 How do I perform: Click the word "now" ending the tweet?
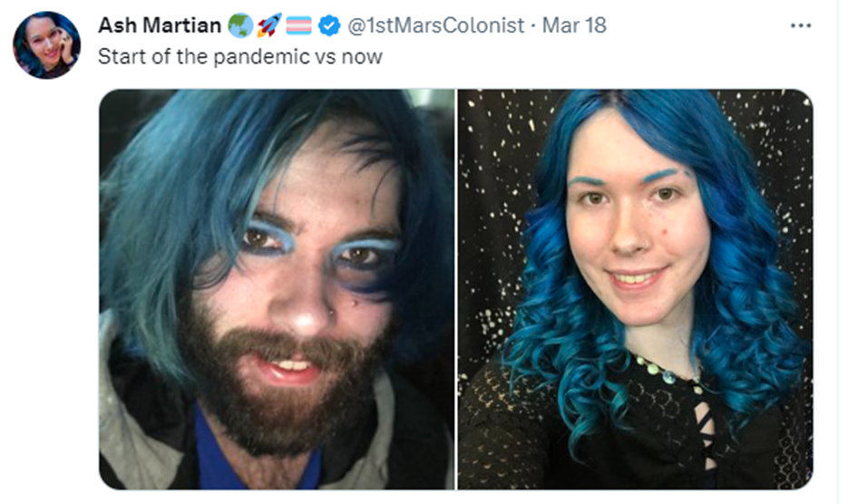click(x=362, y=58)
